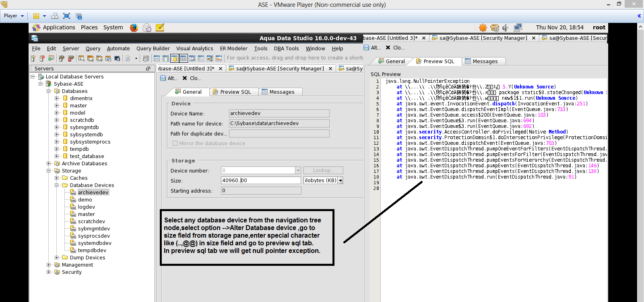This screenshot has width=644, height=302.
Task: Click the new document page toolbar icon
Action: tap(128, 58)
